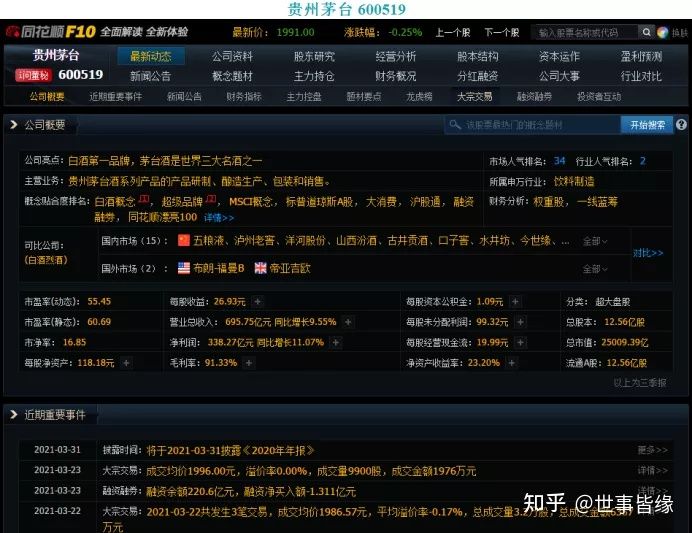Click the UK flag icon before 帝亚吉欧
This screenshot has width=692, height=533.
pos(261,268)
